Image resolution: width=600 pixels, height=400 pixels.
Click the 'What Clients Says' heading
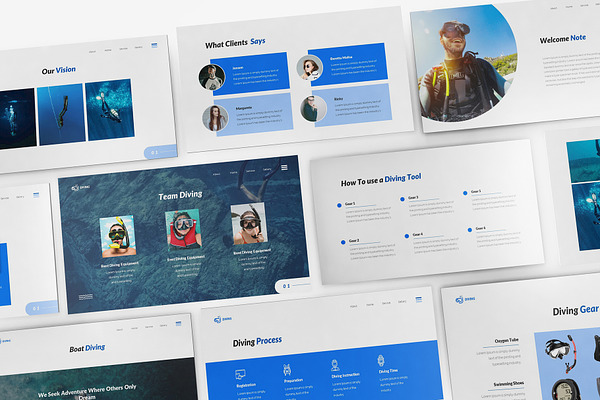[x=235, y=43]
